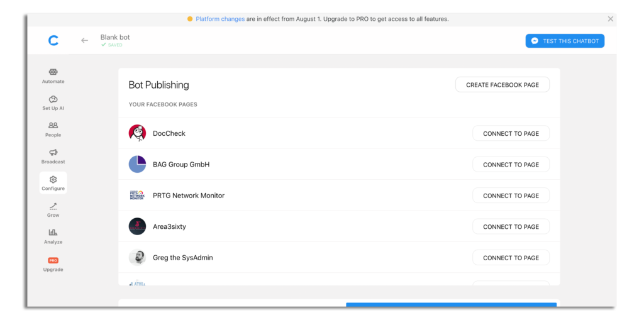
Task: Dismiss the platform changes banner
Action: click(610, 19)
